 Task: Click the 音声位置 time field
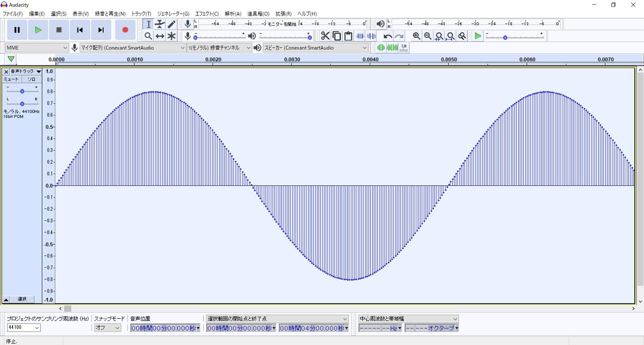(x=165, y=328)
